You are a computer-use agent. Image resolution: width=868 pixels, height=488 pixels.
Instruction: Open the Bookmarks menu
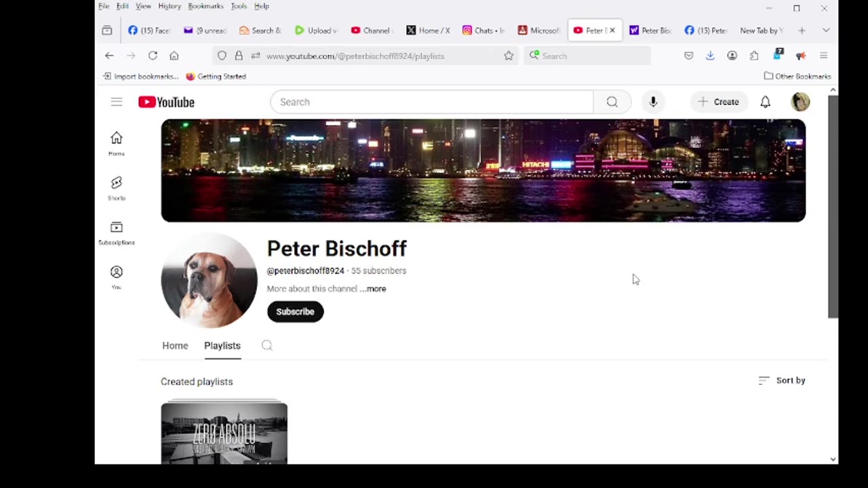(205, 6)
